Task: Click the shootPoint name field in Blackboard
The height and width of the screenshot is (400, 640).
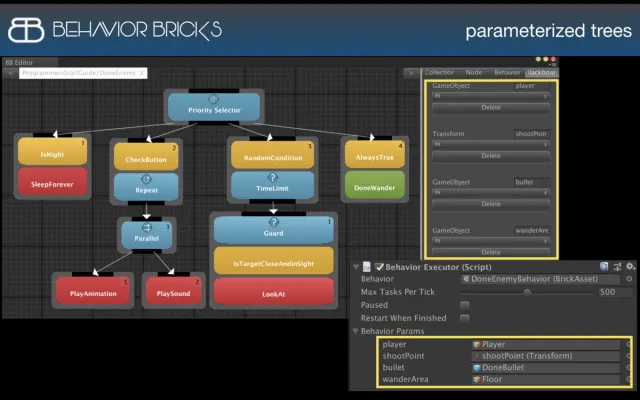Action: tap(531, 134)
